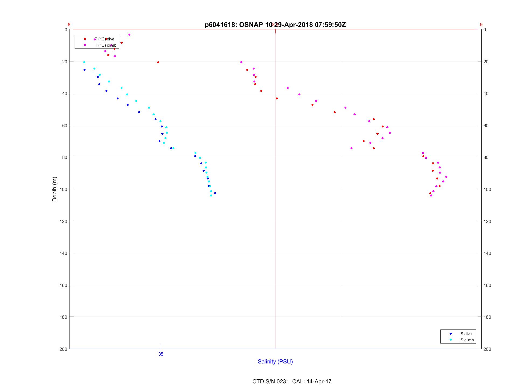Image resolution: width=532 pixels, height=392 pixels.
Task: Click the blue S dive legend marker
Action: (x=451, y=334)
